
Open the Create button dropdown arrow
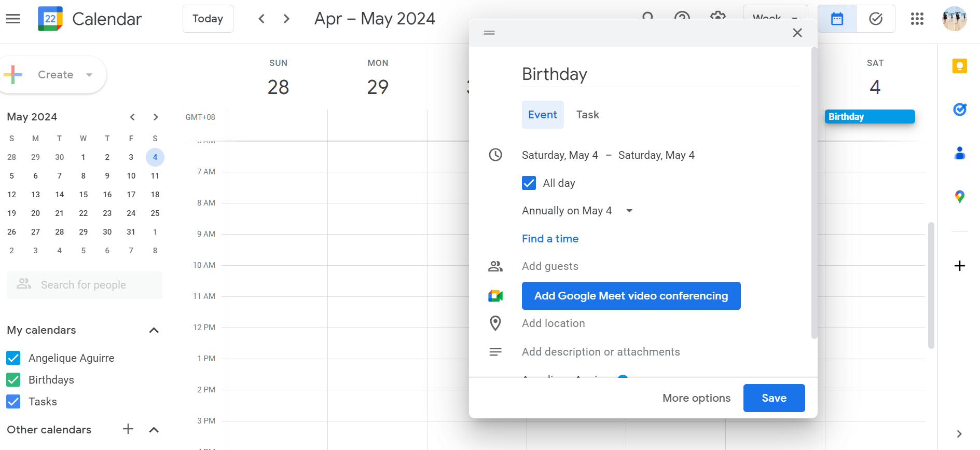[x=89, y=75]
